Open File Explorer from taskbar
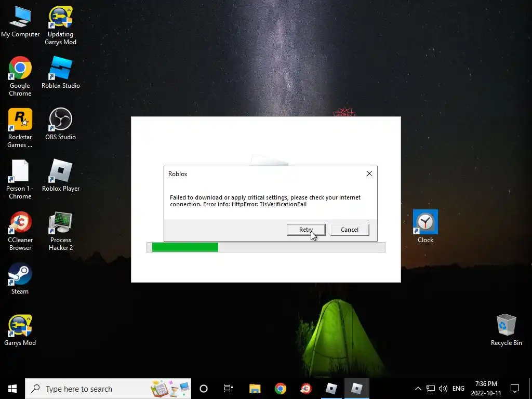 coord(255,389)
